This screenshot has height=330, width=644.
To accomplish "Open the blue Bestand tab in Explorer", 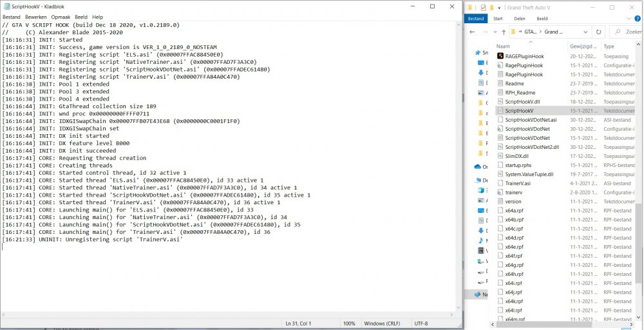I will tap(476, 19).
